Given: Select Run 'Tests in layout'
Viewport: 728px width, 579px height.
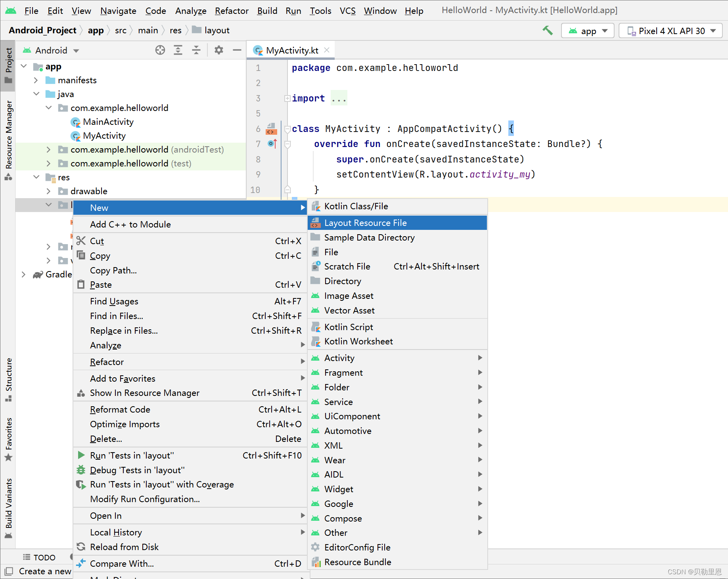Looking at the screenshot, I should 190,455.
